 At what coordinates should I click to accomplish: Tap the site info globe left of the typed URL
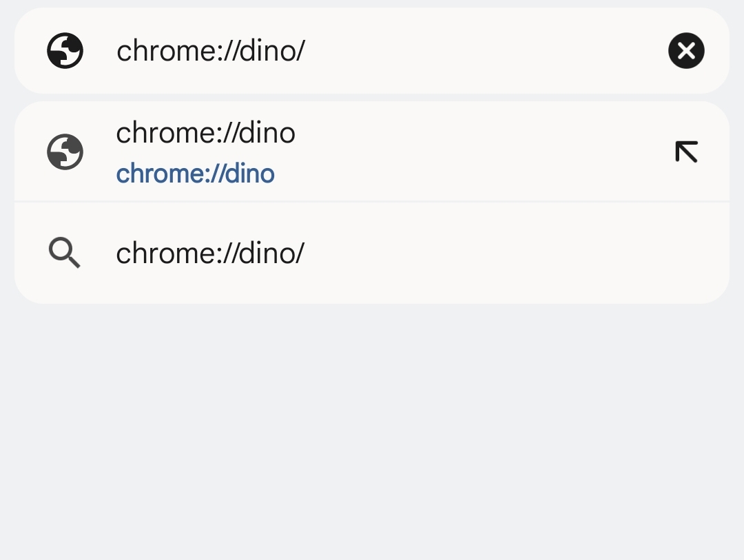coord(65,51)
